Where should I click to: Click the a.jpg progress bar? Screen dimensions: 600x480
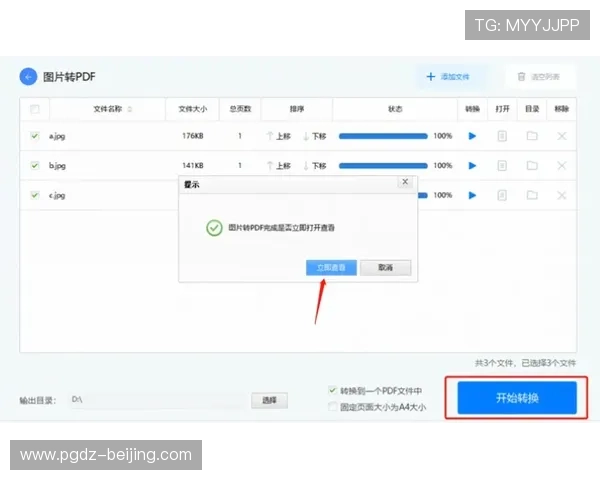383,136
